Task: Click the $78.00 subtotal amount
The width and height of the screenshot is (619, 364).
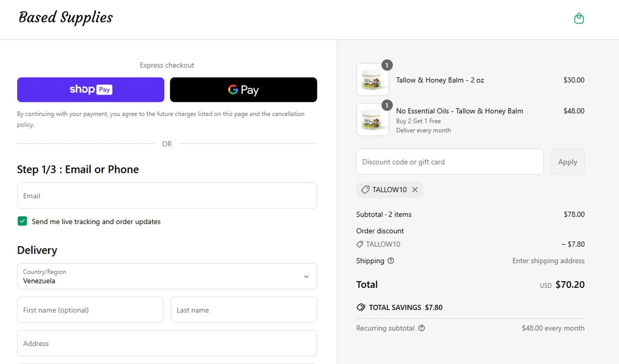Action: pos(574,214)
